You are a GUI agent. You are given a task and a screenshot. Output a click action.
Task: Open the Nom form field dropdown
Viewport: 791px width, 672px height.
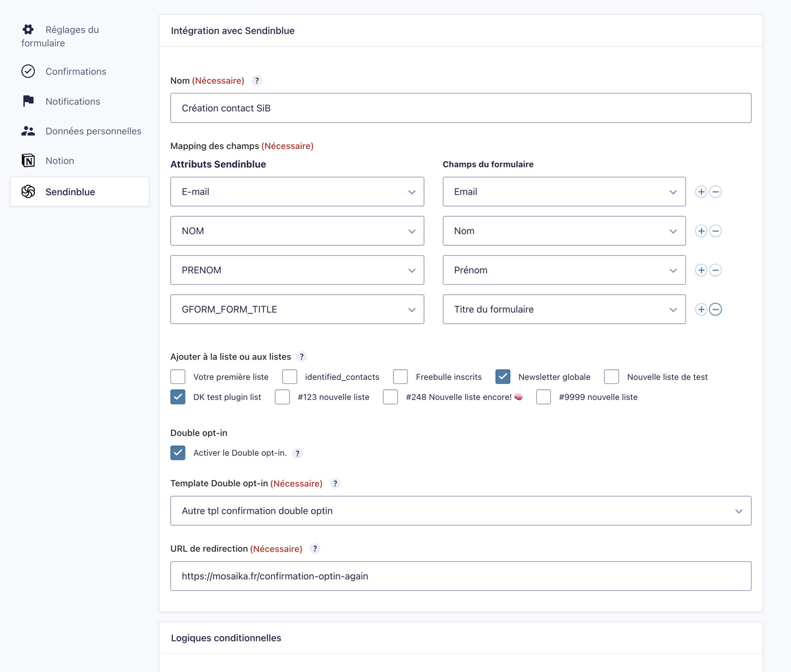coord(564,231)
